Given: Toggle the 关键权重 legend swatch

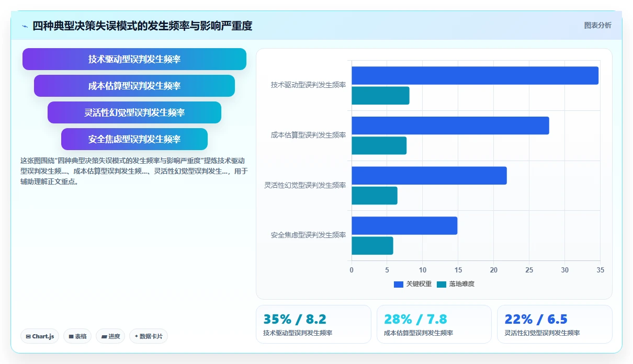Looking at the screenshot, I should pyautogui.click(x=399, y=284).
